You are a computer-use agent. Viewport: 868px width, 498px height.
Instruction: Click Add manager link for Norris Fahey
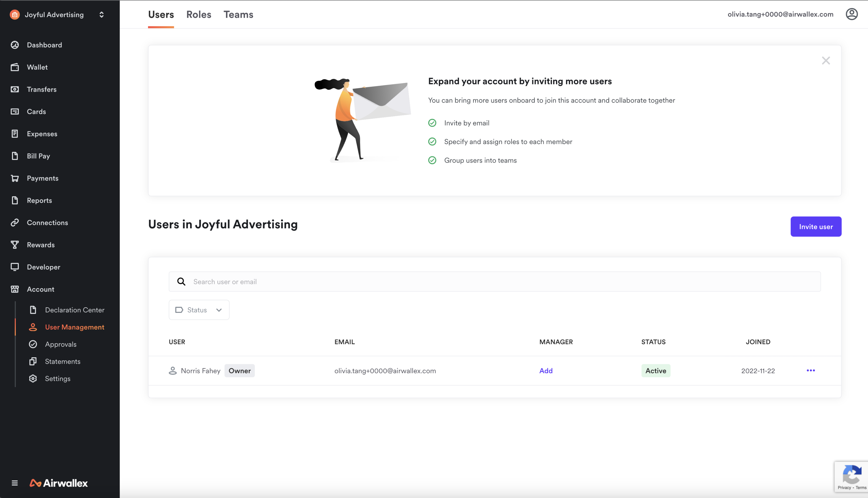pos(546,370)
